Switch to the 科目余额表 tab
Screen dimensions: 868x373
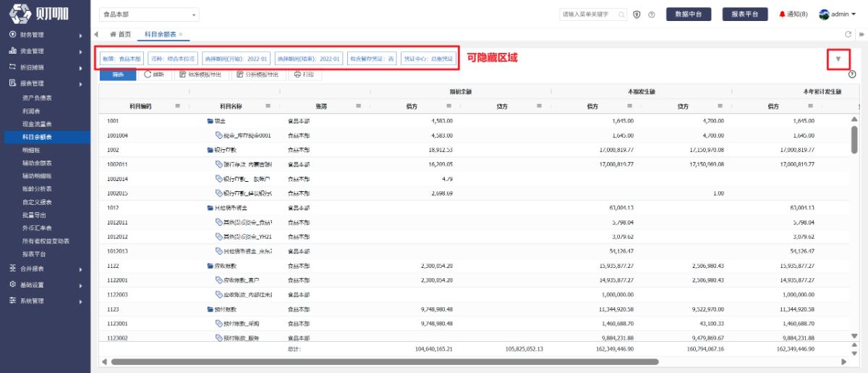(160, 34)
